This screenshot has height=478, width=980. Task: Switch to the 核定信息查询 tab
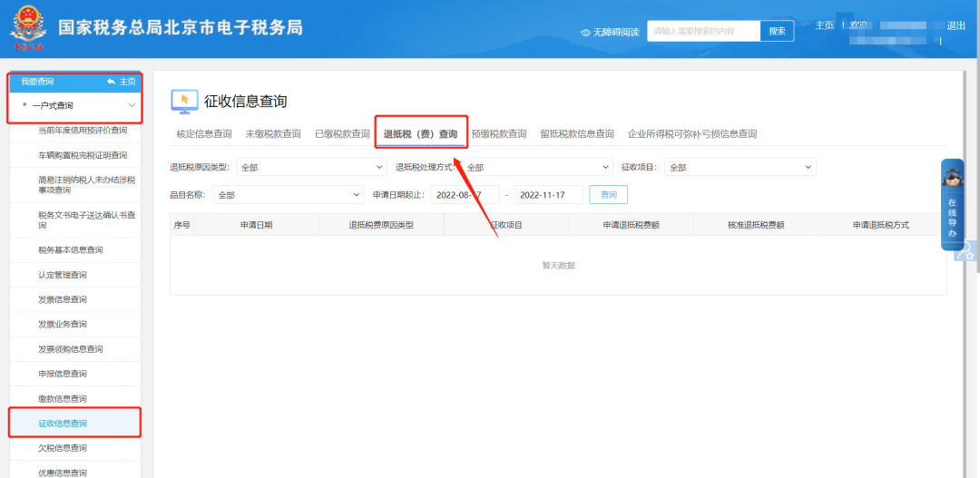[x=204, y=133]
